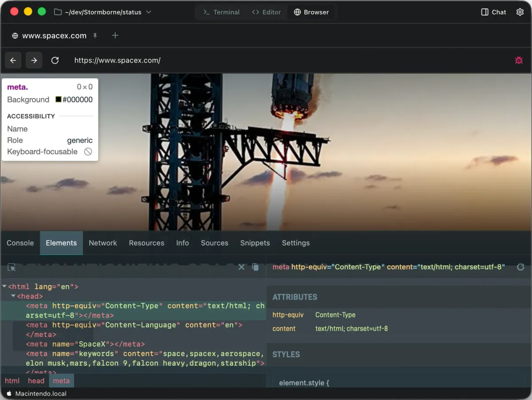The width and height of the screenshot is (532, 400).
Task: Unpin the www.spacex.com tab
Action: click(x=95, y=35)
